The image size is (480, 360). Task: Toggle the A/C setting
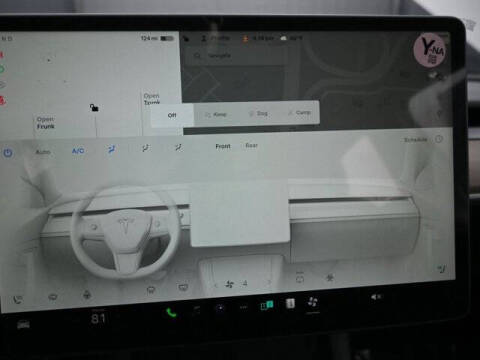78,151
